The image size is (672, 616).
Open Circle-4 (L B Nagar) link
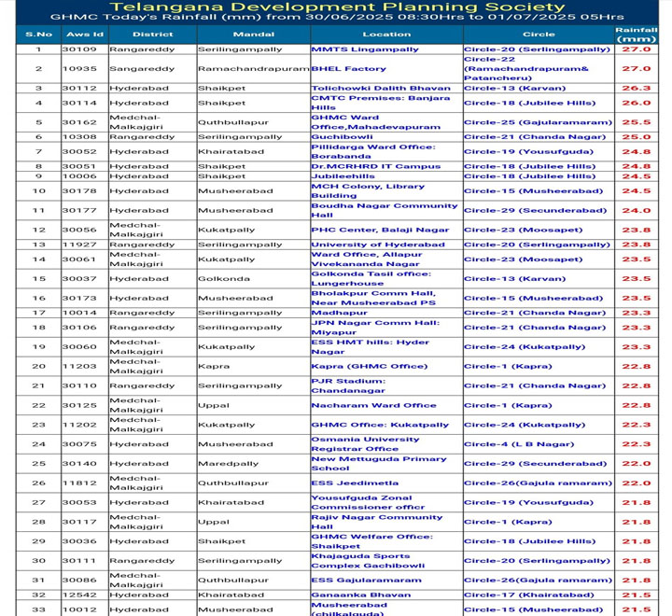pyautogui.click(x=519, y=444)
